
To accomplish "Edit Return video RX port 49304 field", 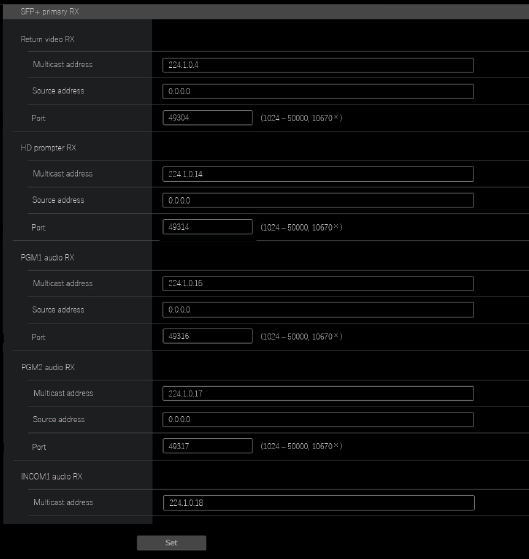I will click(207, 118).
